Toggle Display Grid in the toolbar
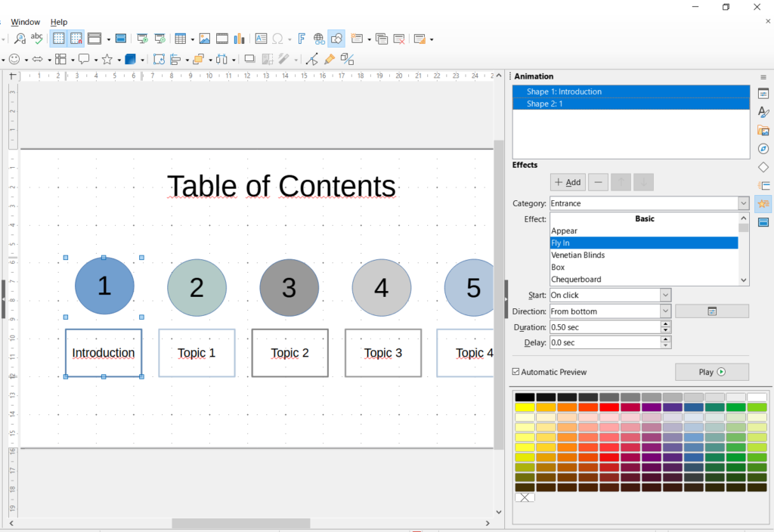 (x=58, y=39)
